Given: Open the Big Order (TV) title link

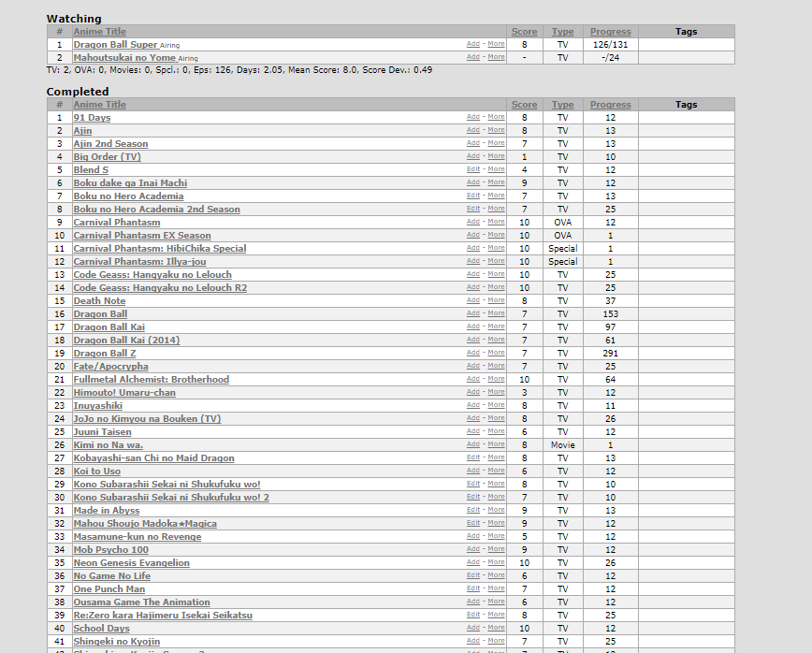Looking at the screenshot, I should point(108,157).
